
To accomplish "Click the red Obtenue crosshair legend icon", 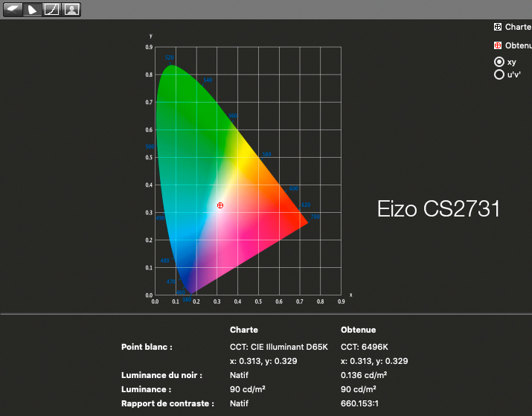I will click(498, 45).
